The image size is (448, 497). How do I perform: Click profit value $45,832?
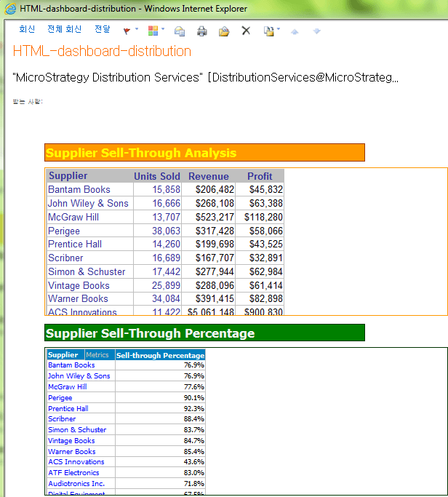point(266,189)
